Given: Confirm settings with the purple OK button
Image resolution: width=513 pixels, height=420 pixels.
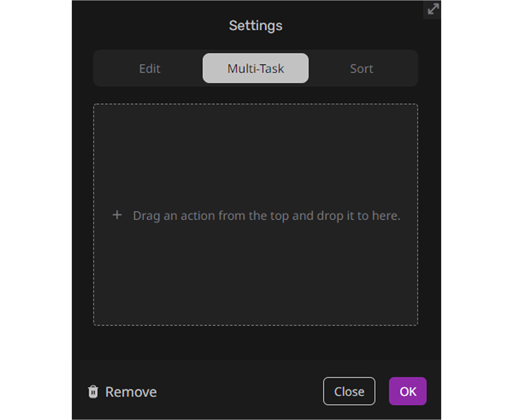Looking at the screenshot, I should pos(408,391).
